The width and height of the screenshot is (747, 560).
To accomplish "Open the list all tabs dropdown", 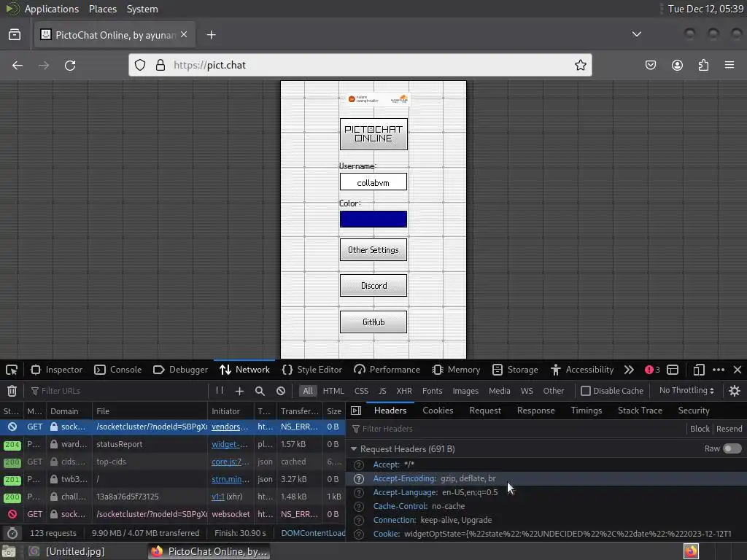I will [636, 34].
